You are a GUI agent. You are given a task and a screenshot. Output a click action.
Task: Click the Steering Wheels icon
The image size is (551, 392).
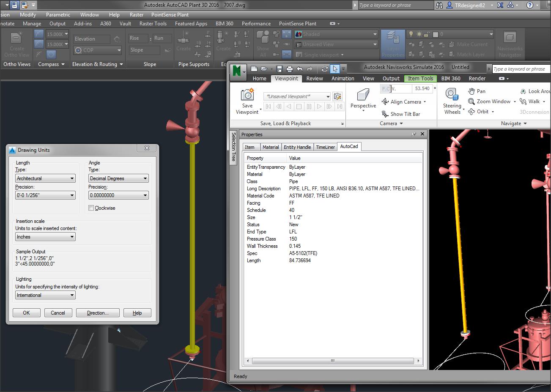pyautogui.click(x=452, y=95)
